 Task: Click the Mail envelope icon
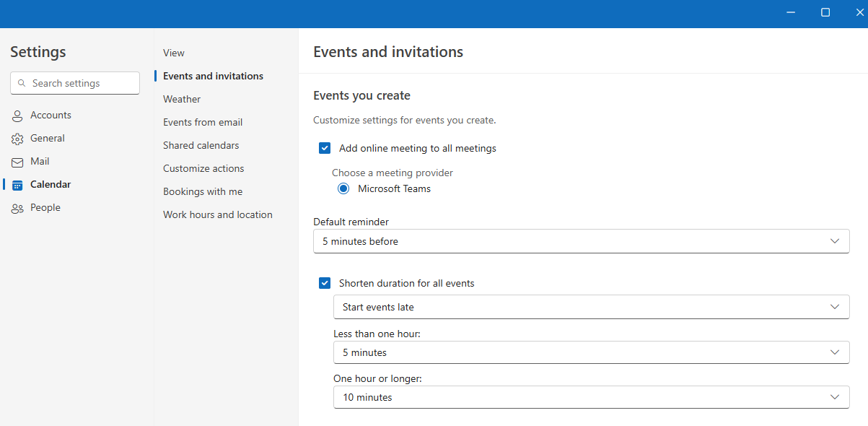tap(17, 161)
